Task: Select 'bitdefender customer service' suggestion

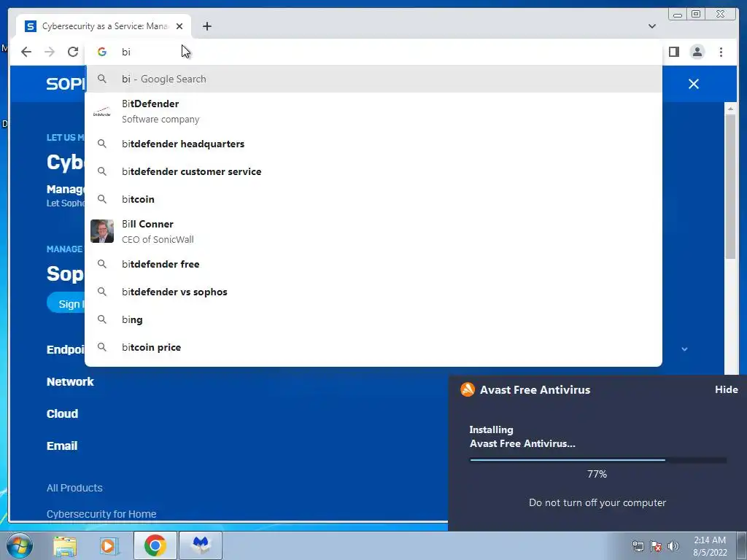Action: pos(373,171)
